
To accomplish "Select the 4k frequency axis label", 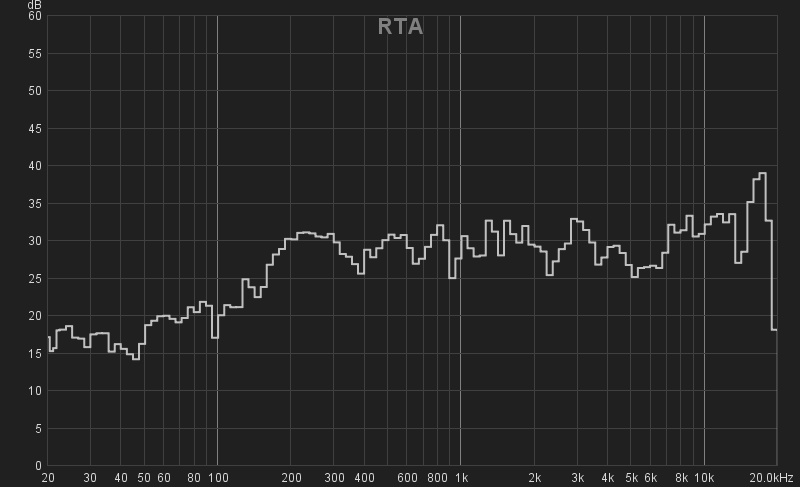I will pos(608,478).
